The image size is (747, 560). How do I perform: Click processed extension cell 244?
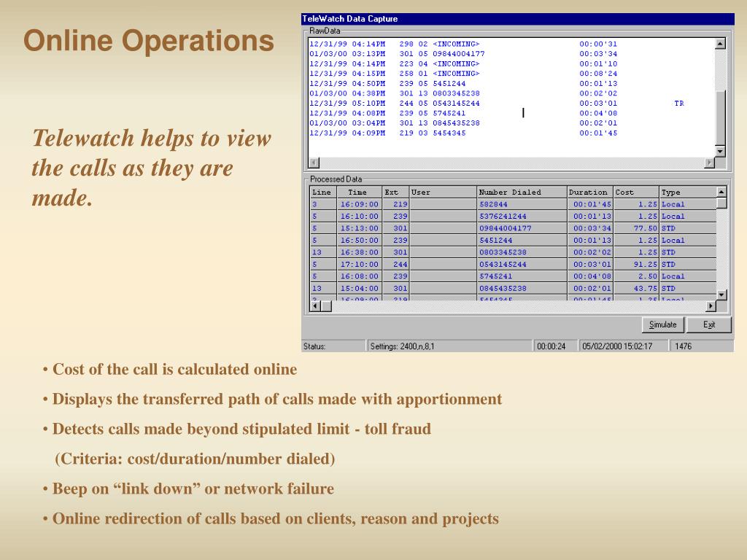pyautogui.click(x=396, y=264)
